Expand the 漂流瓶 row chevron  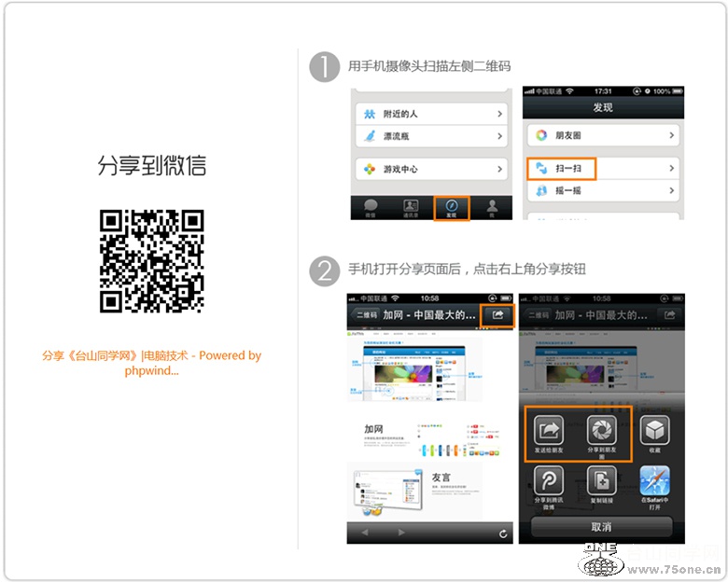pyautogui.click(x=499, y=136)
